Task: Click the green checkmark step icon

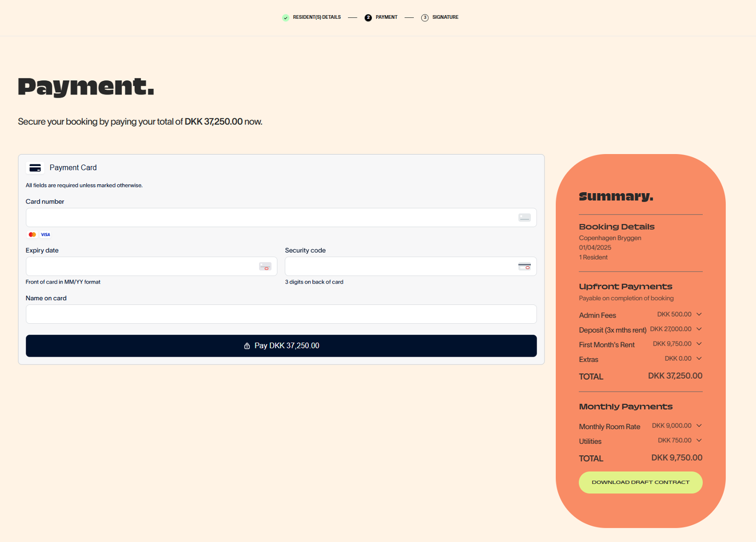Action: tap(285, 18)
